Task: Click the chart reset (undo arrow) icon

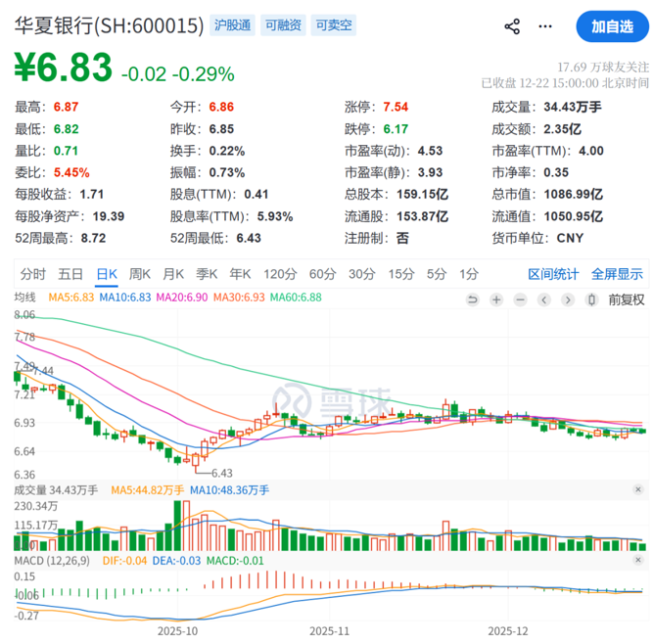Action: click(474, 299)
